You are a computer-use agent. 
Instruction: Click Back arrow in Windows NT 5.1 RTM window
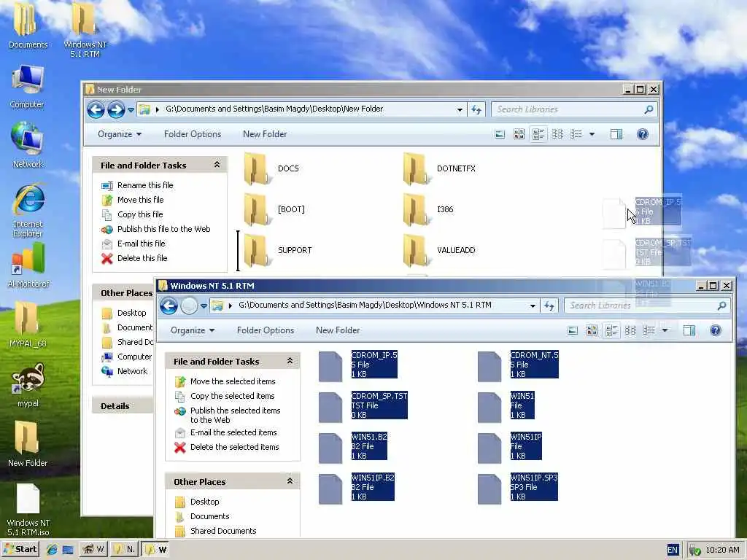169,306
